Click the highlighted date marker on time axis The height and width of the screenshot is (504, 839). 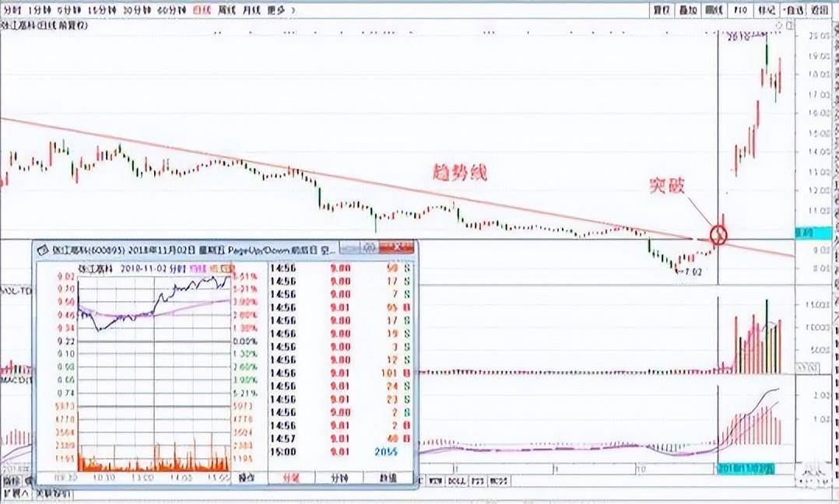point(745,469)
